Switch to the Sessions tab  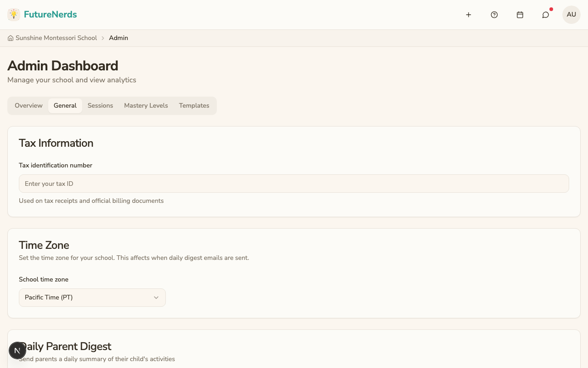(100, 106)
